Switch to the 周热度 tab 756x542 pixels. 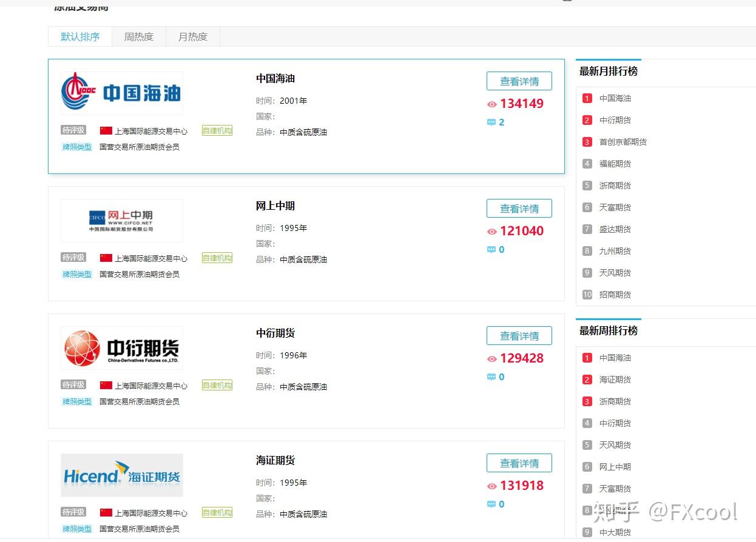[138, 36]
